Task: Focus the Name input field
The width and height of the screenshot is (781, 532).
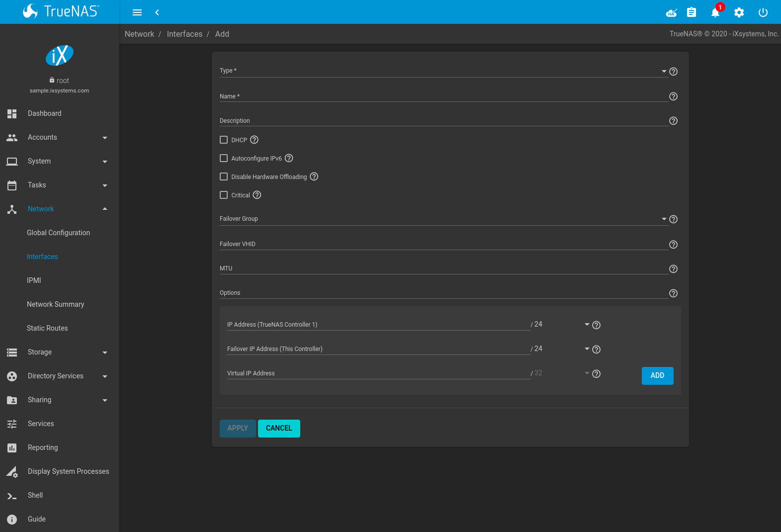Action: (443, 96)
